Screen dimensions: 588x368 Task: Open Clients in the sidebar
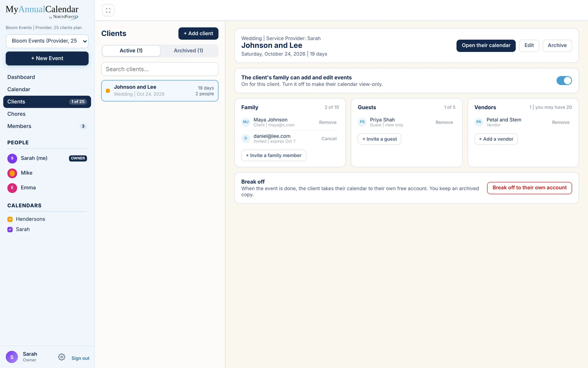coord(47,102)
